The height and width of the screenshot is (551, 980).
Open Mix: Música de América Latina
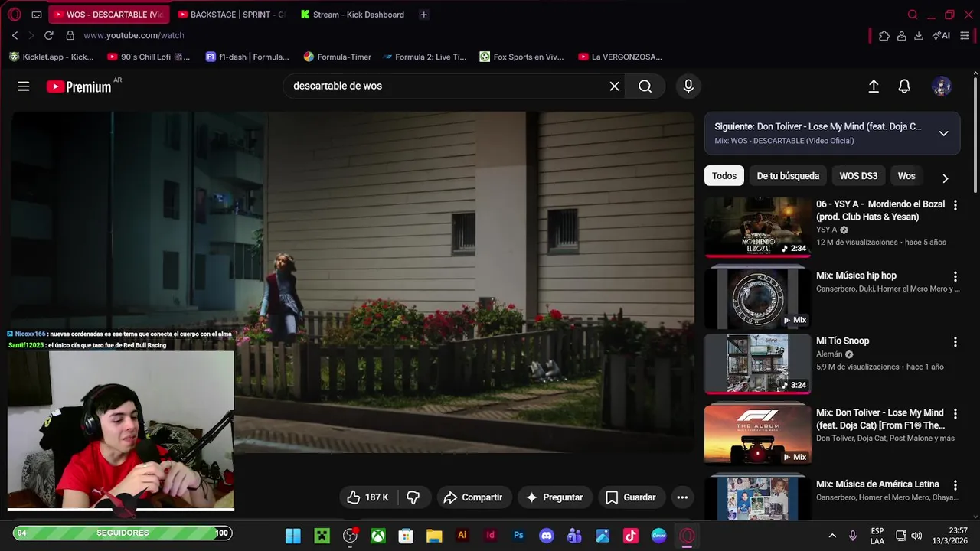(877, 484)
